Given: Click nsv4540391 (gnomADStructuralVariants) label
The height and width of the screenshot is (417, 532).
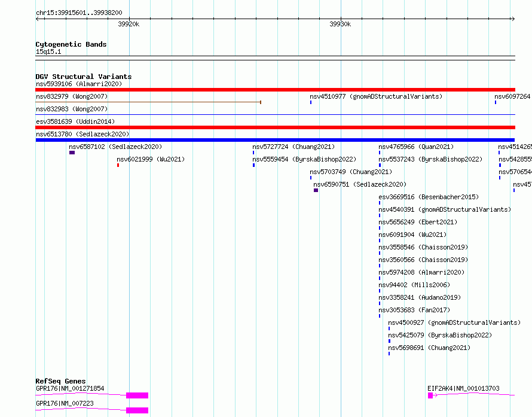Looking at the screenshot, I should click(x=445, y=209).
